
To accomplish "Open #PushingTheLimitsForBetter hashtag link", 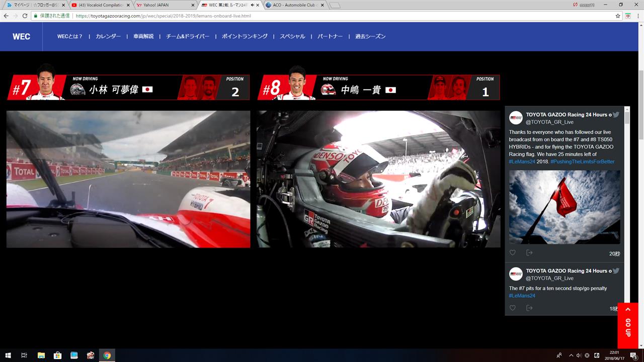I will click(582, 161).
